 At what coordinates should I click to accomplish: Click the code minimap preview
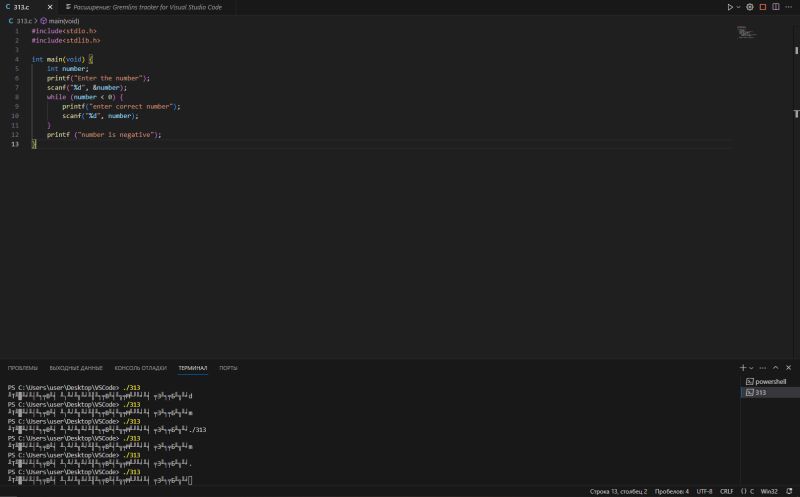pyautogui.click(x=746, y=32)
